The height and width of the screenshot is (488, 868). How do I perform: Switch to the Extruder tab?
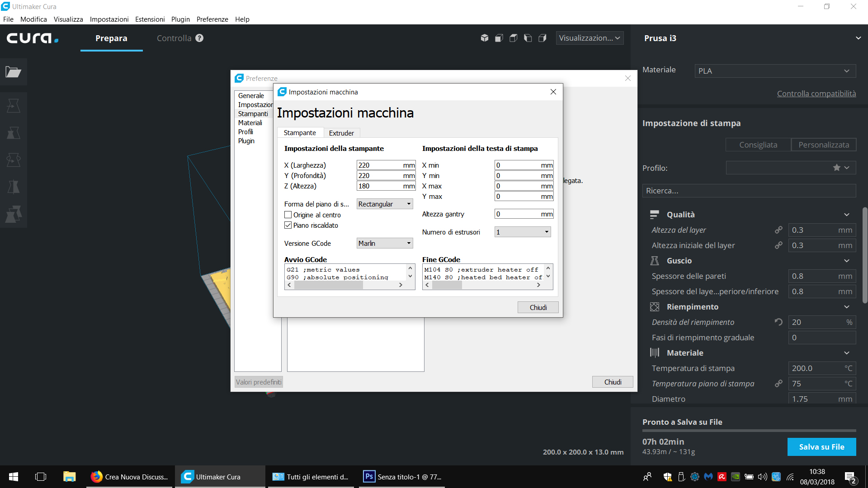tap(341, 133)
